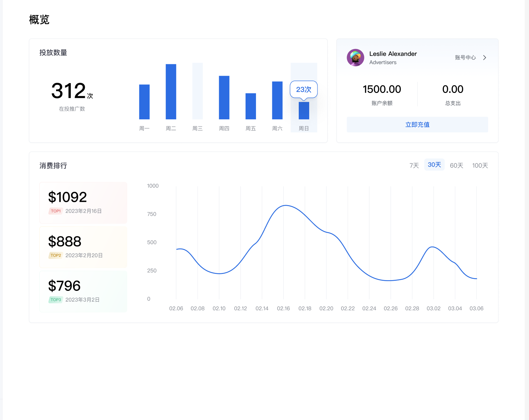Screen dimensions: 529x420
Task: Click the 1500.00 账户余额 value
Action: pos(382,89)
